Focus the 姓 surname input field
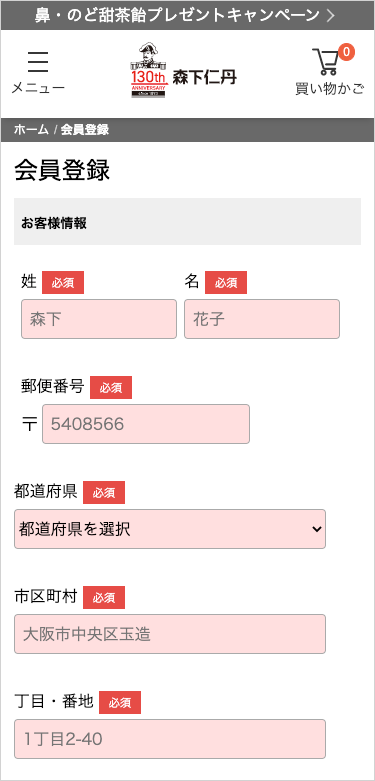 pos(99,319)
